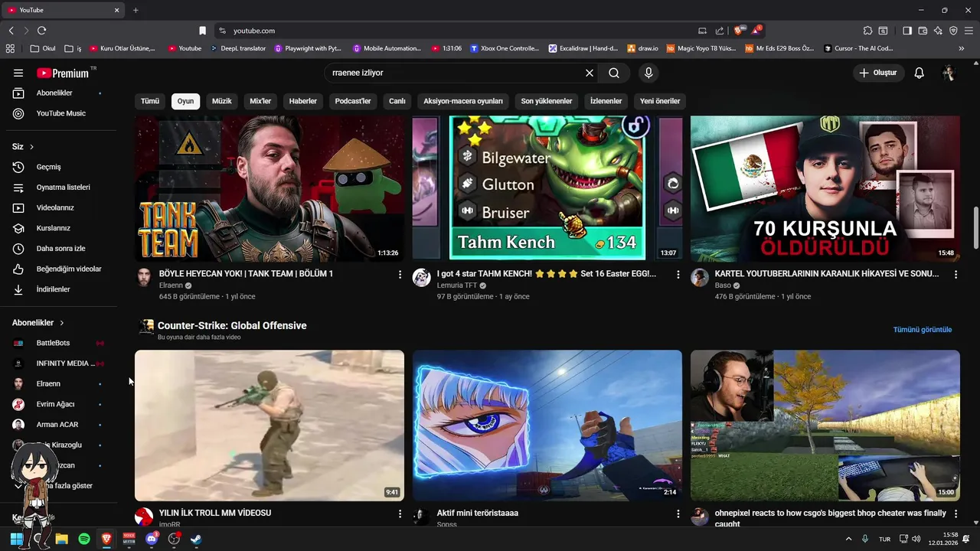
Task: Open Beğendiğim videolar
Action: coord(59,269)
